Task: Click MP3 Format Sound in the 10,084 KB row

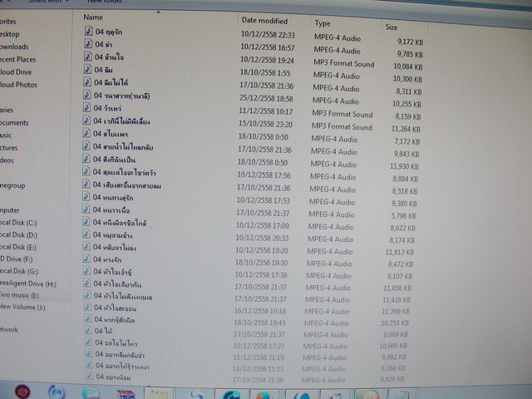Action: pyautogui.click(x=343, y=63)
